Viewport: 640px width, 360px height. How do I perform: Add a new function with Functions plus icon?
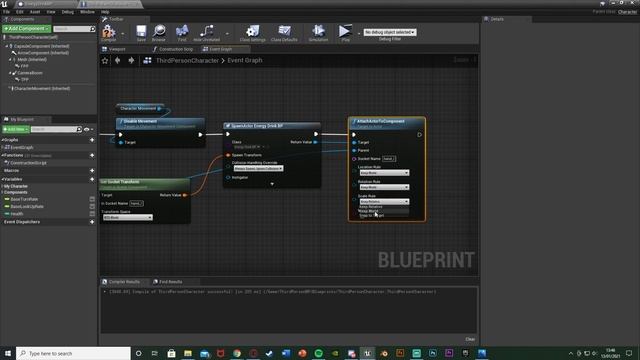tap(92, 156)
